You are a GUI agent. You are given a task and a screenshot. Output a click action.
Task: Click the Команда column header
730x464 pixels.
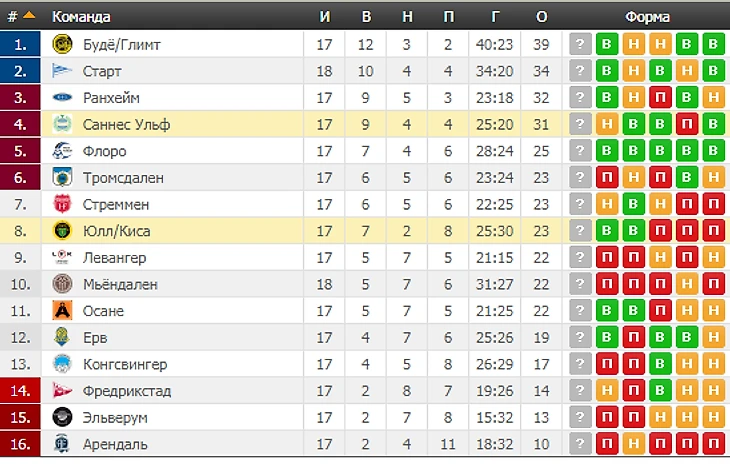click(81, 17)
